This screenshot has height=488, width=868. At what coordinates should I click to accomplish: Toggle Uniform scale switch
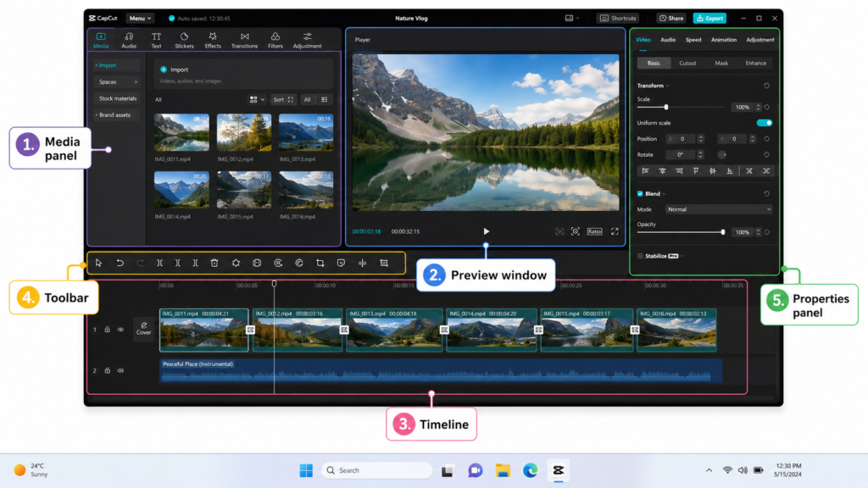[x=765, y=123]
